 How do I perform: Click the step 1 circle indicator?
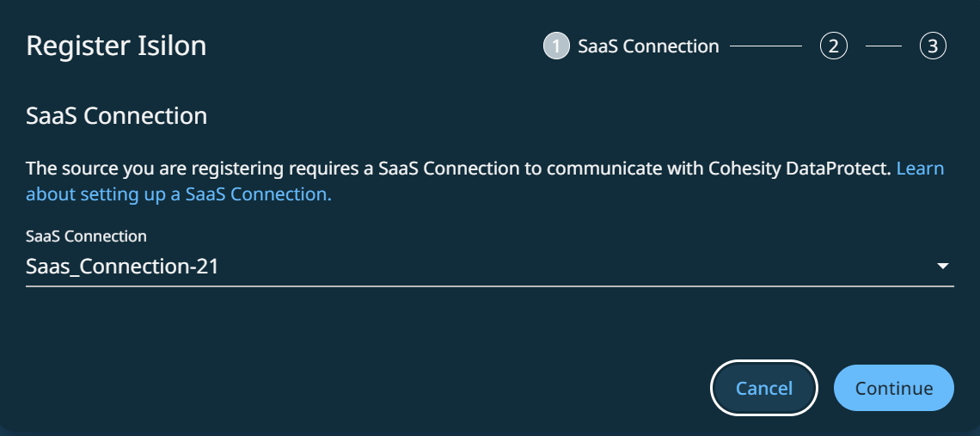[x=556, y=46]
